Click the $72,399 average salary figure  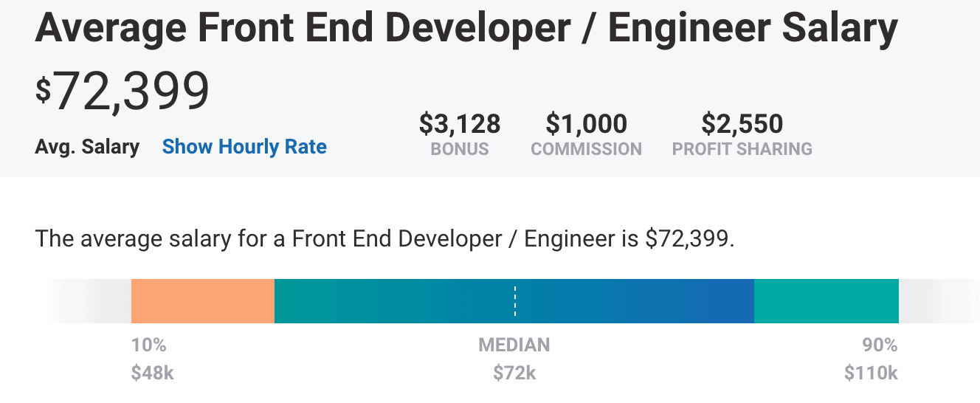point(122,92)
